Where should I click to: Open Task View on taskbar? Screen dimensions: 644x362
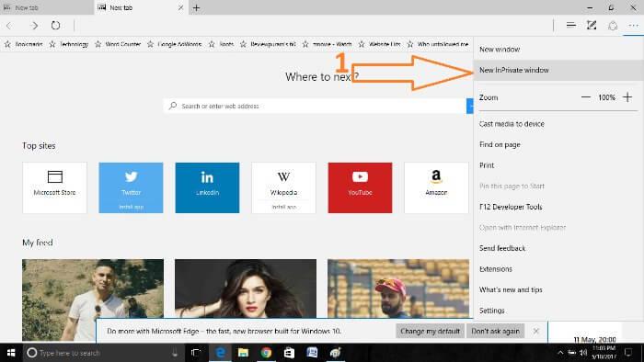pyautogui.click(x=196, y=353)
